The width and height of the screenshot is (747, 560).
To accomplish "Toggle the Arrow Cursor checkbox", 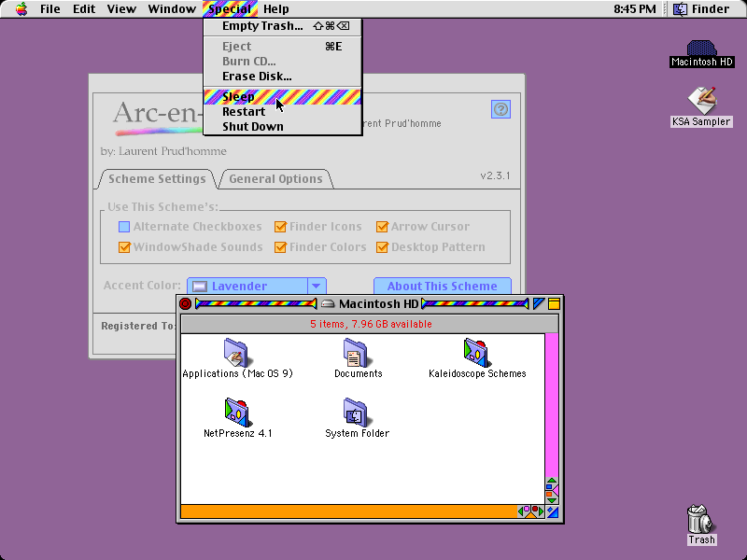I will (x=382, y=227).
